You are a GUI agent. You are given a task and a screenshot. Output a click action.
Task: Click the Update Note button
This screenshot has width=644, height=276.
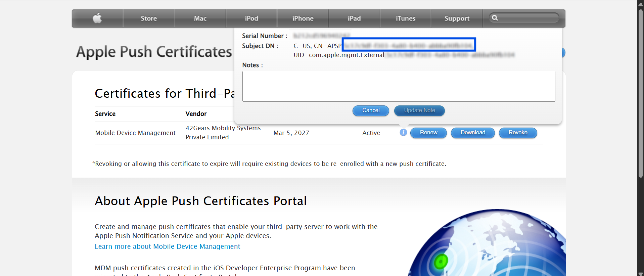pyautogui.click(x=419, y=110)
